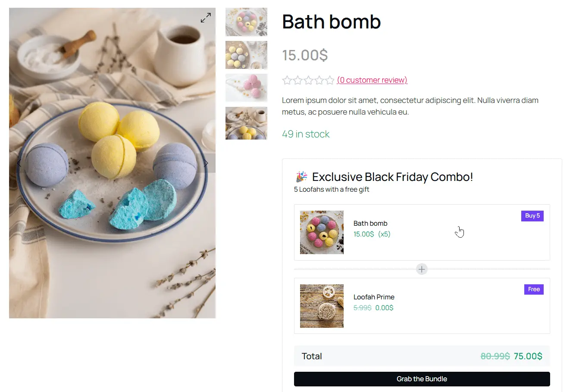Click the third star to set a rating
The image size is (576, 392).
[309, 80]
